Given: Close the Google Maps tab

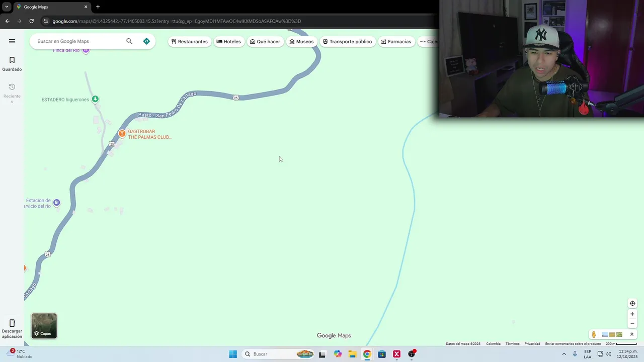Looking at the screenshot, I should click(86, 7).
